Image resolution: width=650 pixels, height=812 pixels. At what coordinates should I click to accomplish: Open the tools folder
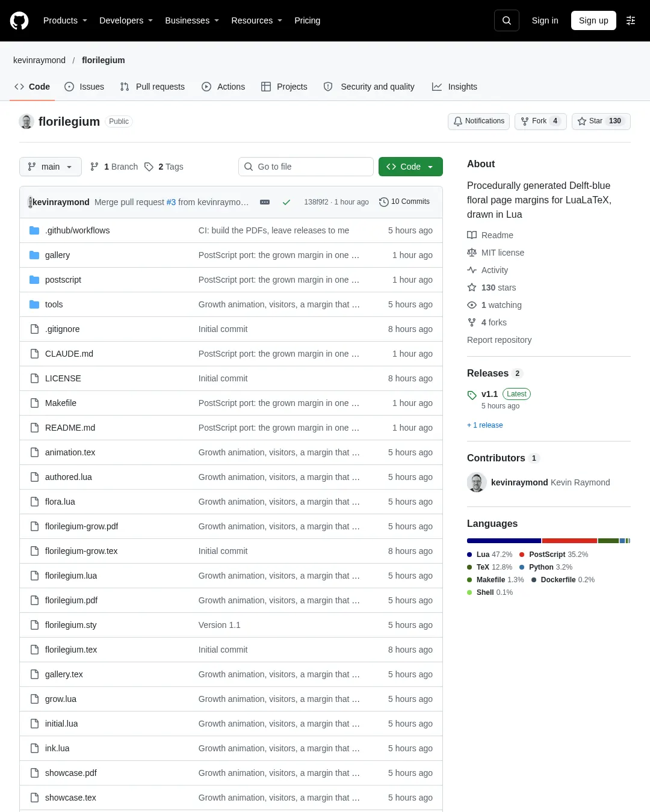click(x=54, y=304)
